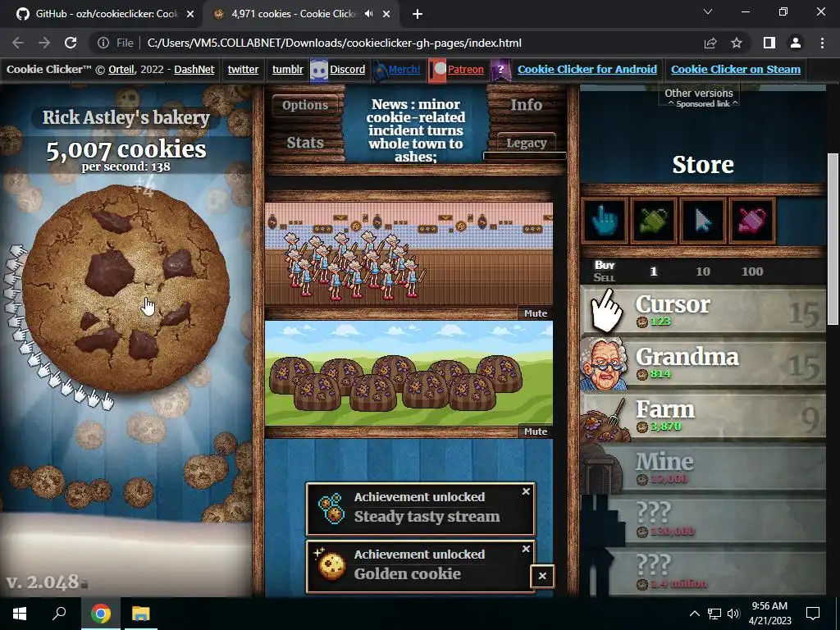Open the tumblr link
The height and width of the screenshot is (630, 840).
click(287, 69)
